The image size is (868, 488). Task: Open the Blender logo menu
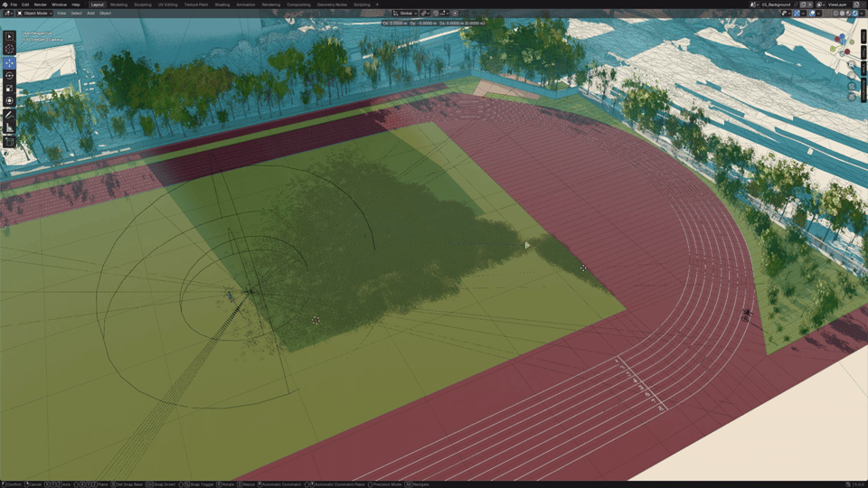pos(5,5)
